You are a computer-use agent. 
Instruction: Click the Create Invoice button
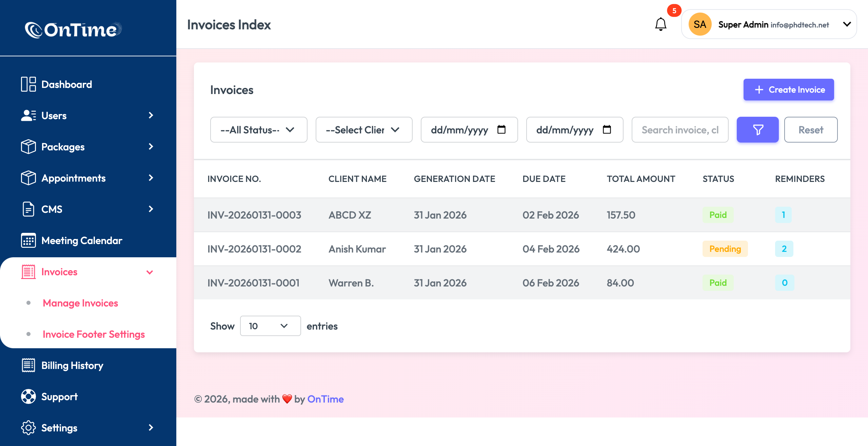[788, 90]
